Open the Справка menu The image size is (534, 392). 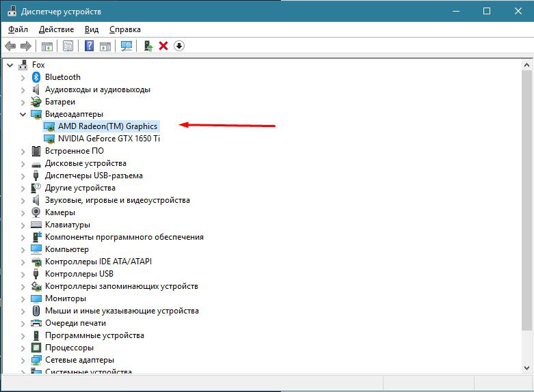coord(125,29)
